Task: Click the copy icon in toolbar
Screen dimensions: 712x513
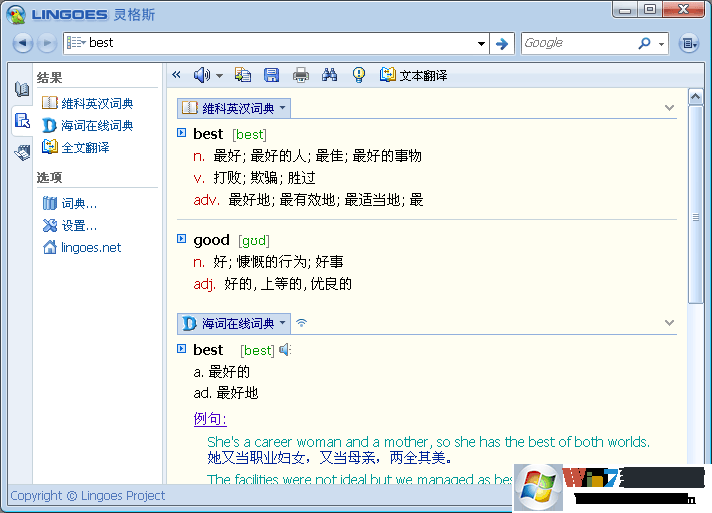Action: pos(243,75)
